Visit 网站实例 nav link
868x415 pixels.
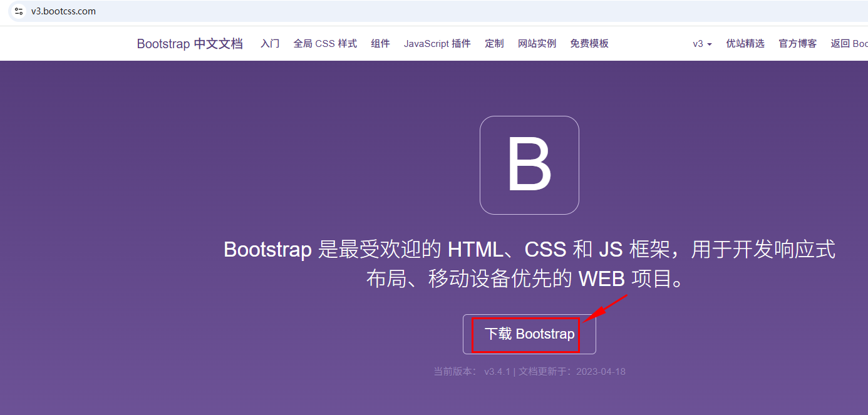click(537, 44)
